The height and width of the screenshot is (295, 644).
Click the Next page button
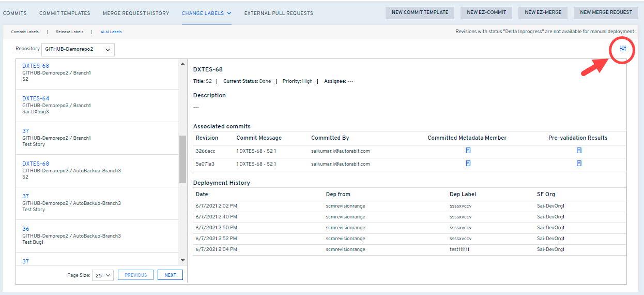(170, 275)
